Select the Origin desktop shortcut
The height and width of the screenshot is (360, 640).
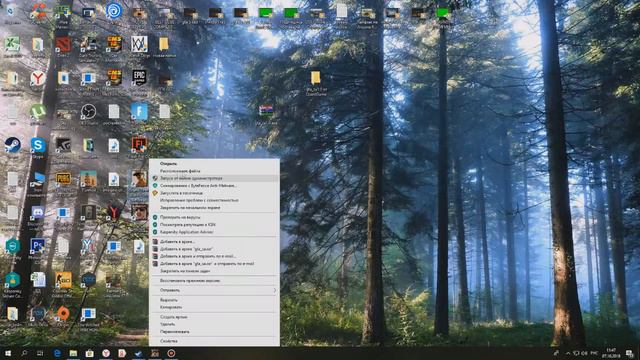(x=63, y=313)
